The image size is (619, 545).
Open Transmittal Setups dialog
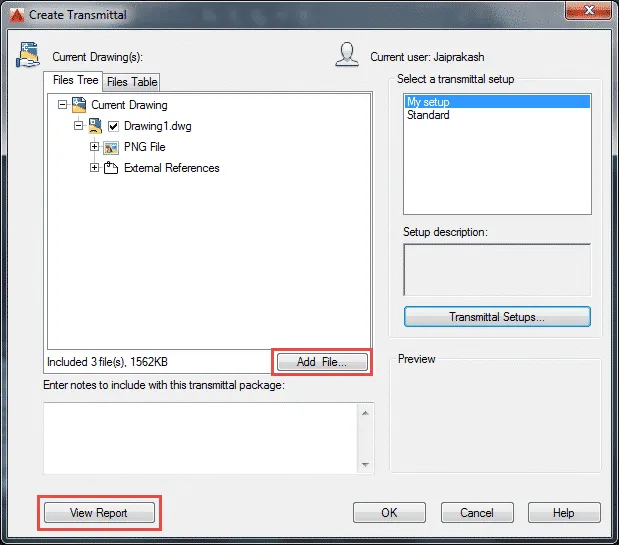click(x=497, y=317)
